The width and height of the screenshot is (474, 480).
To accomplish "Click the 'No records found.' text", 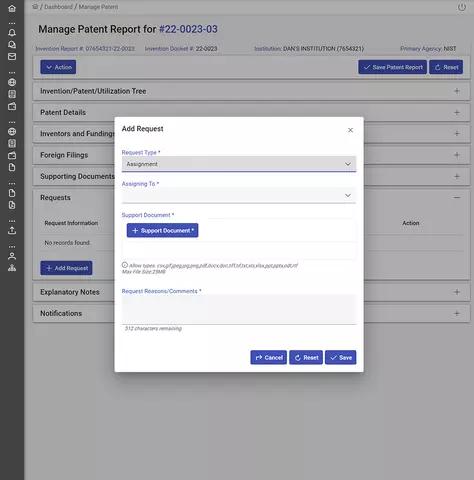I will pyautogui.click(x=68, y=243).
